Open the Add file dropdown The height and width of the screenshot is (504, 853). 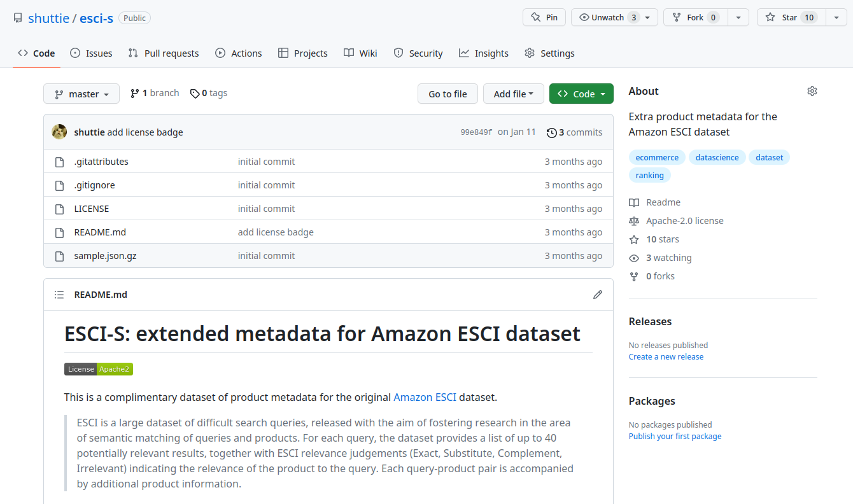(x=514, y=94)
